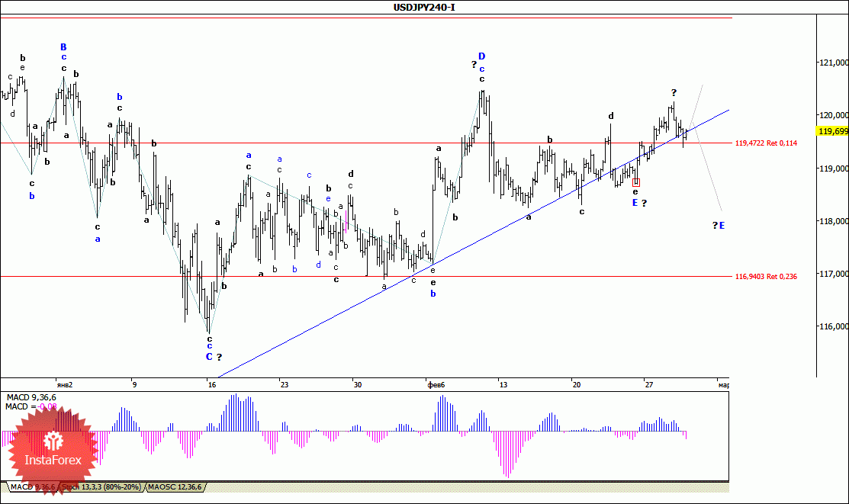Click the date label 30 on time axis
Image resolution: width=849 pixels, height=504 pixels.
tap(357, 385)
